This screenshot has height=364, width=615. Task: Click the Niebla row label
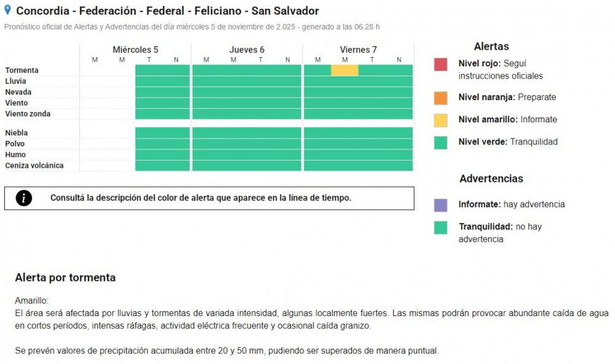click(x=17, y=133)
